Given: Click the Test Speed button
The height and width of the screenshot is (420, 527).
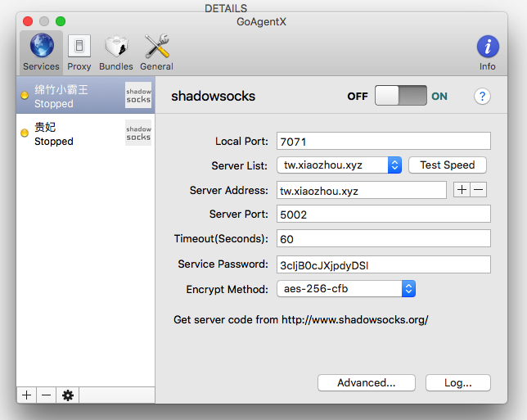Looking at the screenshot, I should 447,165.
